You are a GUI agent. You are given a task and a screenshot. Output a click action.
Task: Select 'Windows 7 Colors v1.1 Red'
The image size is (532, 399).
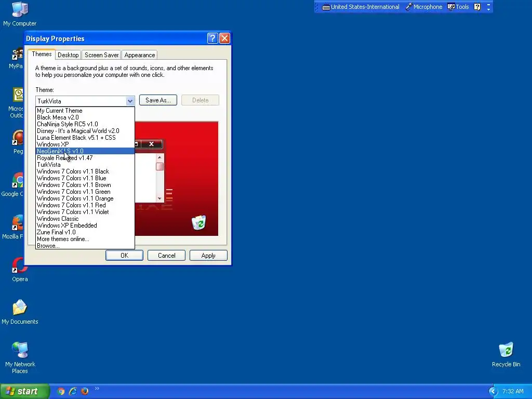pyautogui.click(x=85, y=205)
